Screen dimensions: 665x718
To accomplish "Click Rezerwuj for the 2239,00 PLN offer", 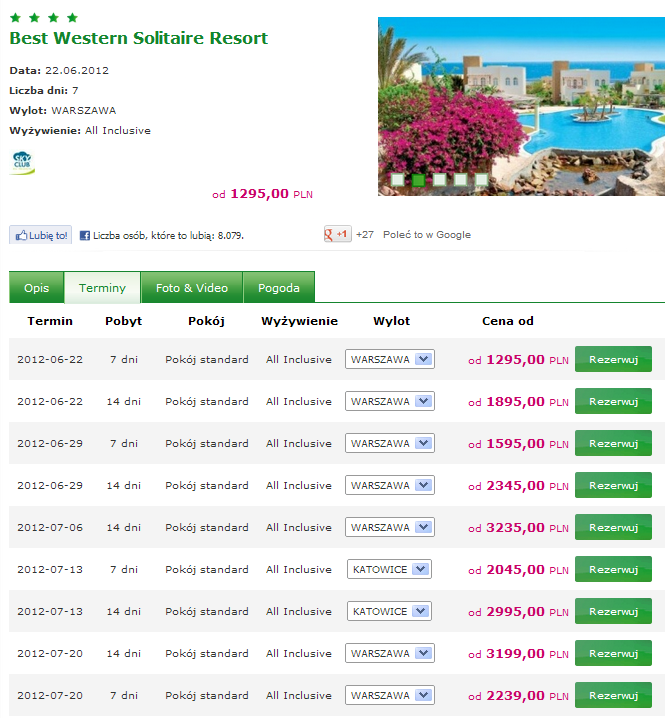I will pos(613,695).
